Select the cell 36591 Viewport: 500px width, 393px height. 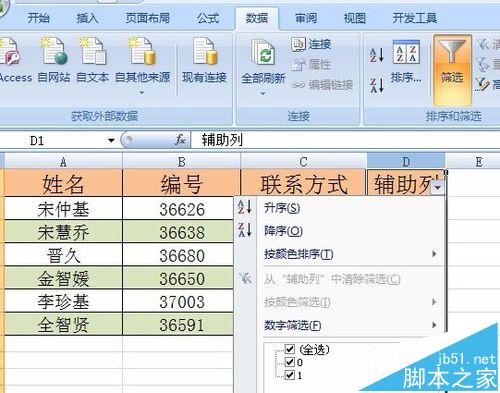pos(179,324)
